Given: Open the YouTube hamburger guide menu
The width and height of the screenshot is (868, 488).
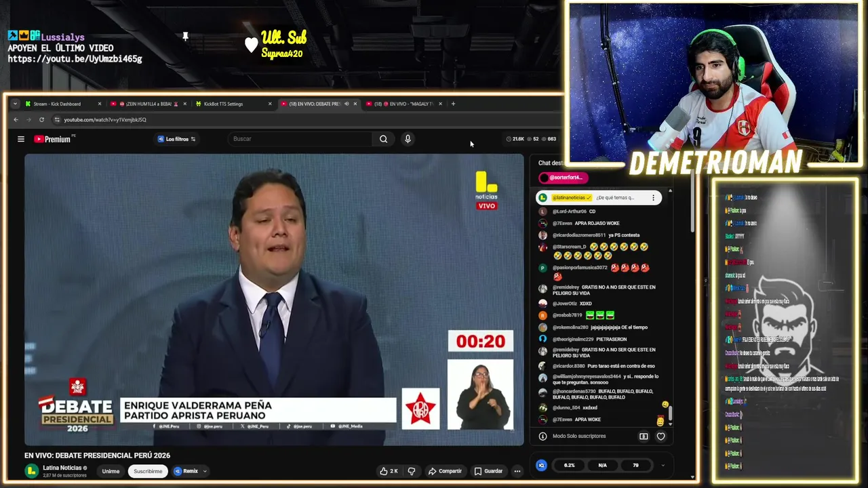Looking at the screenshot, I should pos(21,139).
